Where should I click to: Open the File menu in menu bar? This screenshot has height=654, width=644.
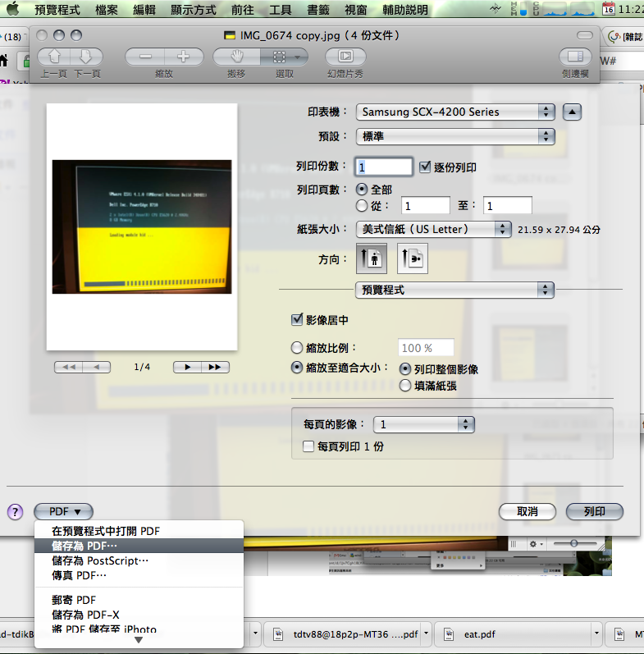(107, 9)
